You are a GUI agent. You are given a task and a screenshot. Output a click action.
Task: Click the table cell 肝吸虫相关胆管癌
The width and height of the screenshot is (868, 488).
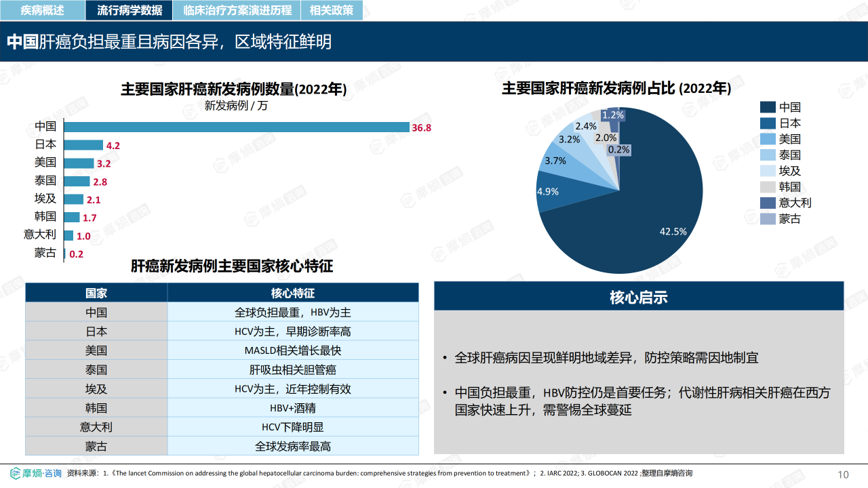pyautogui.click(x=293, y=370)
